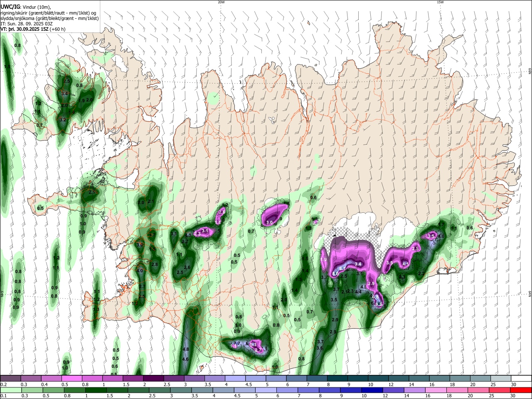This screenshot has height=399, width=532.
Task: Click the "20W" longitude label at map top
Action: 221,2
